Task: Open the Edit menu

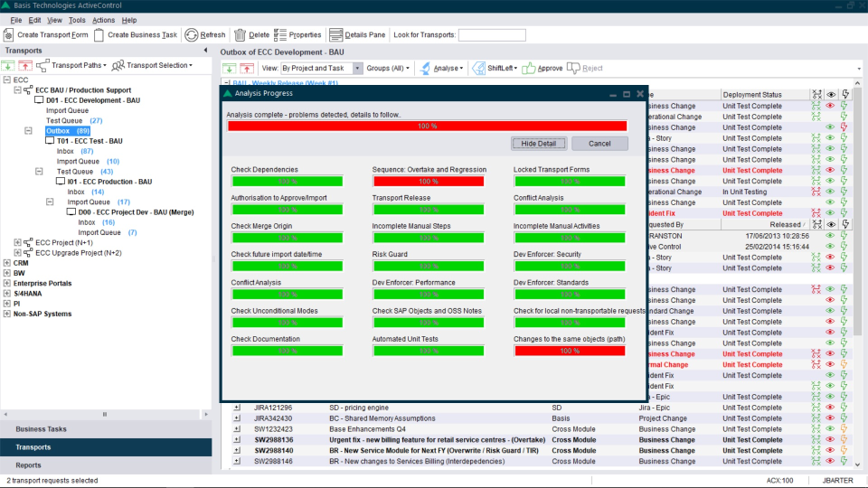Action: pyautogui.click(x=34, y=21)
